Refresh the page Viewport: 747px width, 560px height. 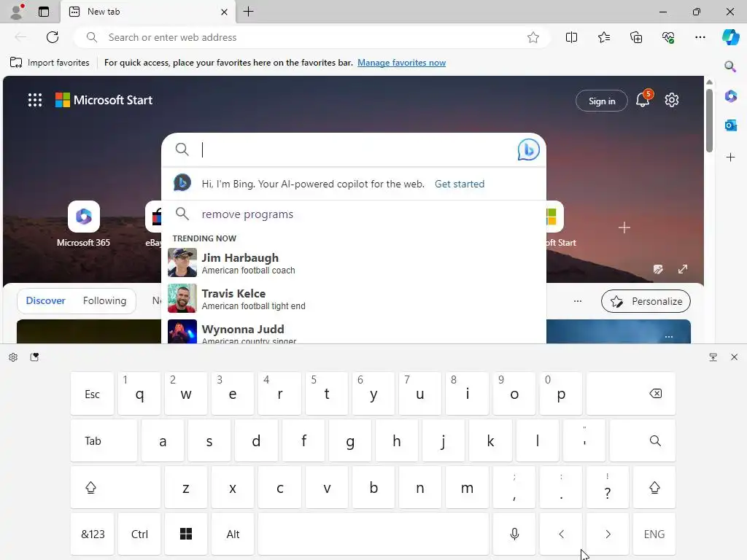[53, 37]
